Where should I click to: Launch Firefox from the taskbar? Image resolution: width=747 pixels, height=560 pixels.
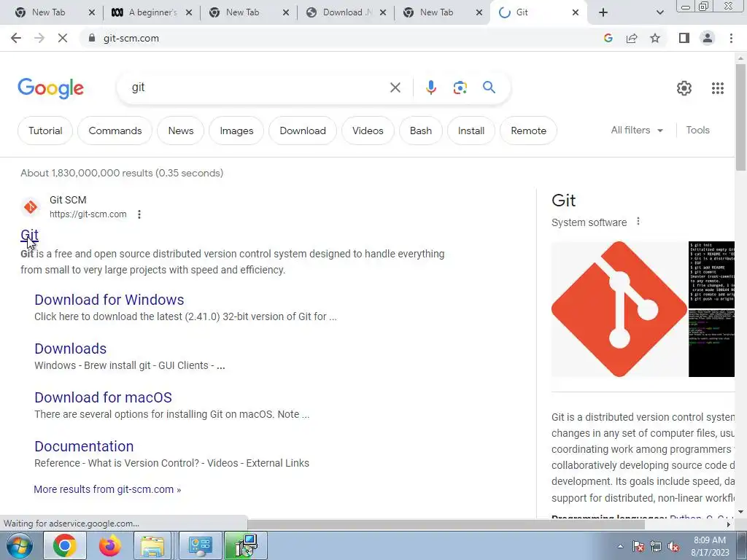pyautogui.click(x=109, y=545)
